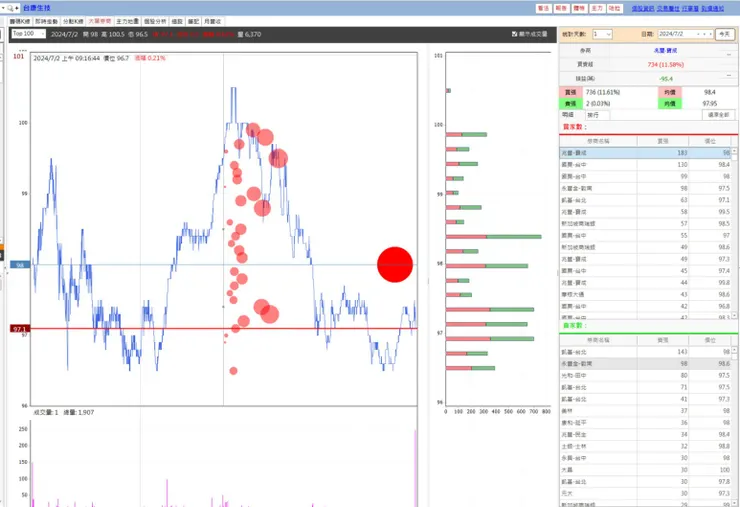Viewport: 740px width, 507px height.
Task: Click the button right of the 排行 box
Action: tap(718, 115)
